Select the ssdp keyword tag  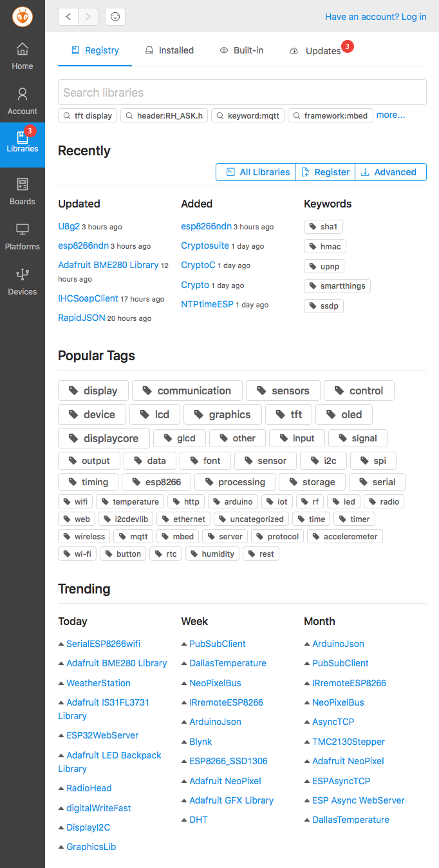324,306
